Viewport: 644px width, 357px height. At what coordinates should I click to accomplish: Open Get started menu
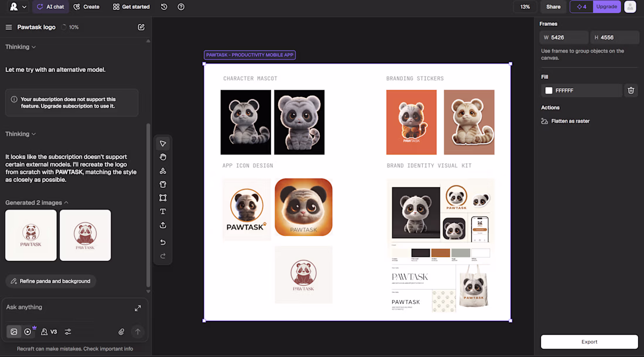131,6
